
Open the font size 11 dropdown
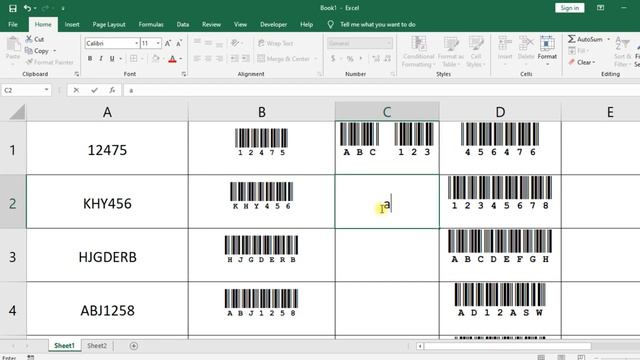coord(158,43)
